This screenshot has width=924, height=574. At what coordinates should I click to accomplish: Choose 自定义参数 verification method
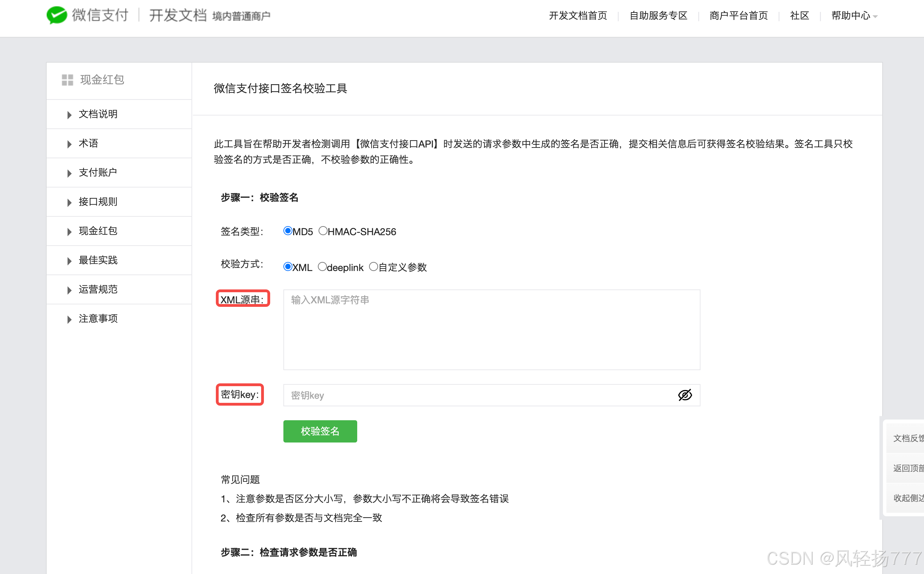click(x=374, y=266)
